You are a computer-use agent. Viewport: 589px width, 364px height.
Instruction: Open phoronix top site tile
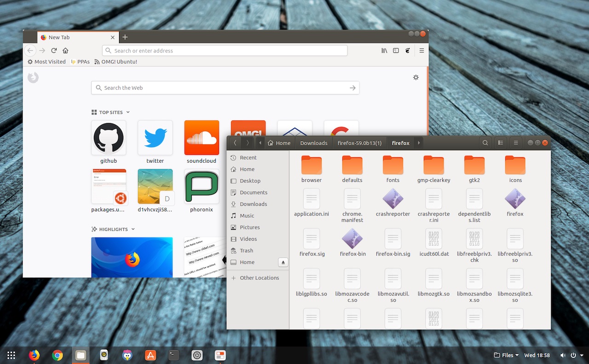[x=202, y=191]
